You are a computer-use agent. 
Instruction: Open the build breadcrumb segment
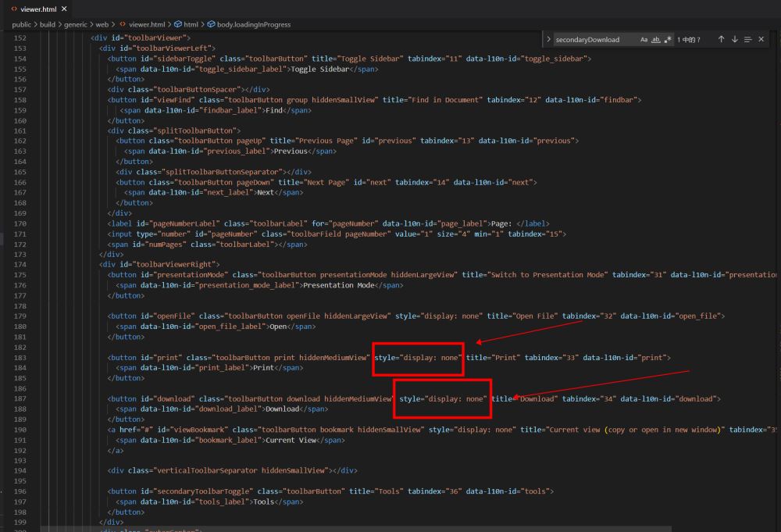tap(48, 24)
